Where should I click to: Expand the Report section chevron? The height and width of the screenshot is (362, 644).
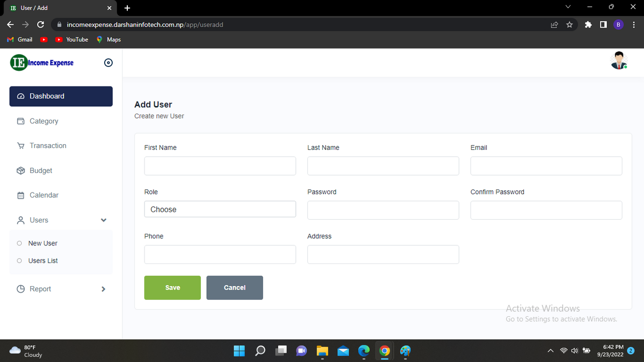pos(103,289)
